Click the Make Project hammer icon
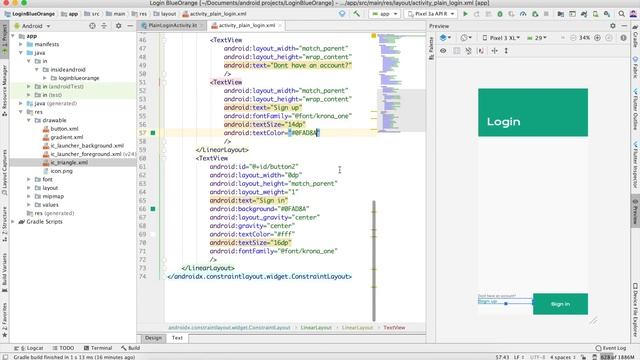This screenshot has width=640, height=360. pos(357,14)
